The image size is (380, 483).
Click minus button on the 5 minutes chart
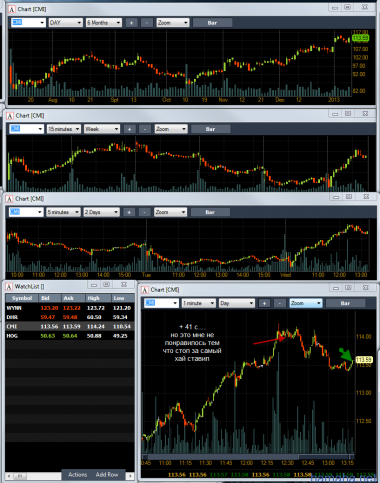coord(144,212)
